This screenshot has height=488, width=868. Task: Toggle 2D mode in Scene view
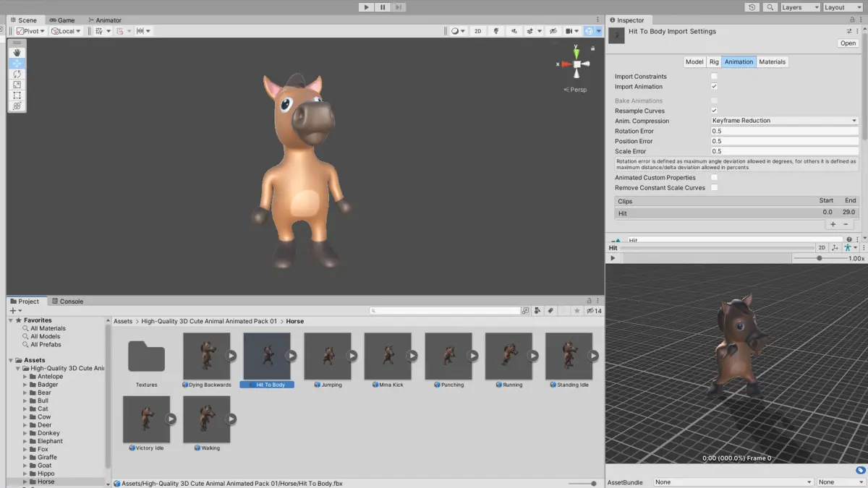(477, 31)
